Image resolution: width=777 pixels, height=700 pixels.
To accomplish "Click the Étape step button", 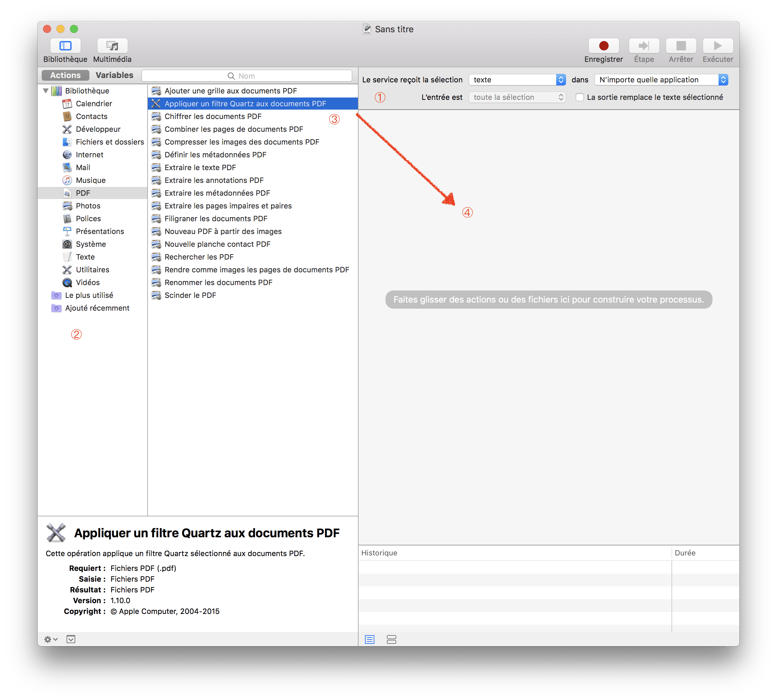I will (x=644, y=46).
